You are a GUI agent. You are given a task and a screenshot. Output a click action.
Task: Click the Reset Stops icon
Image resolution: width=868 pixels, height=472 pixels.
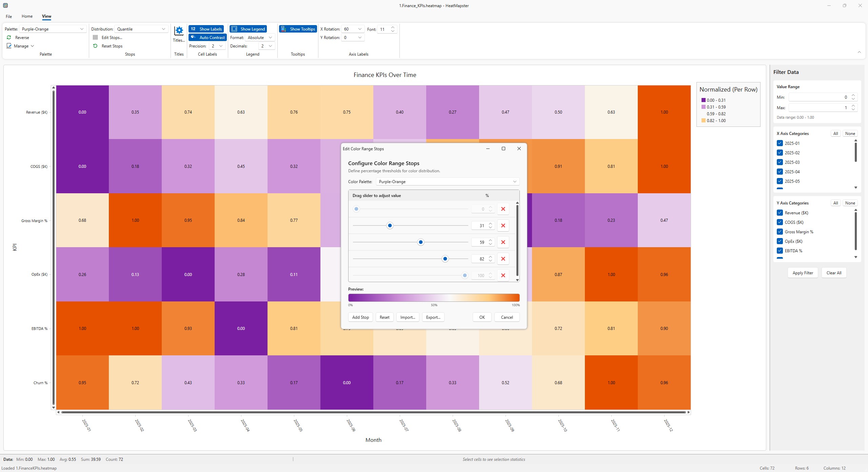pos(95,46)
